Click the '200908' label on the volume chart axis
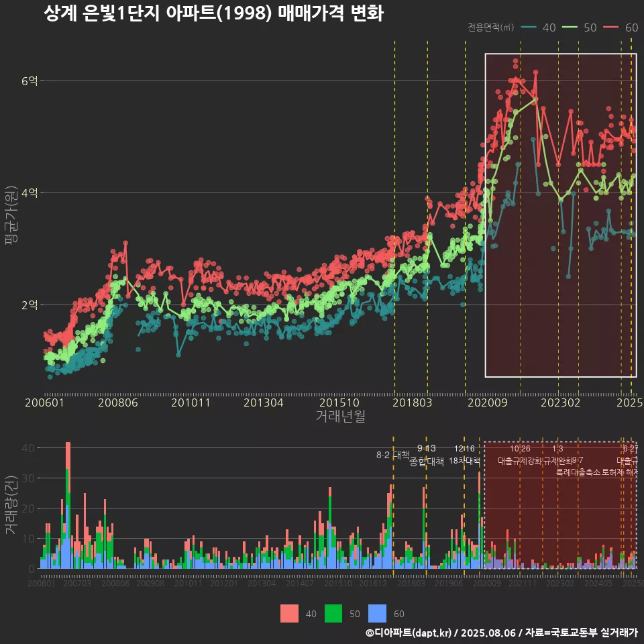 coord(150,583)
